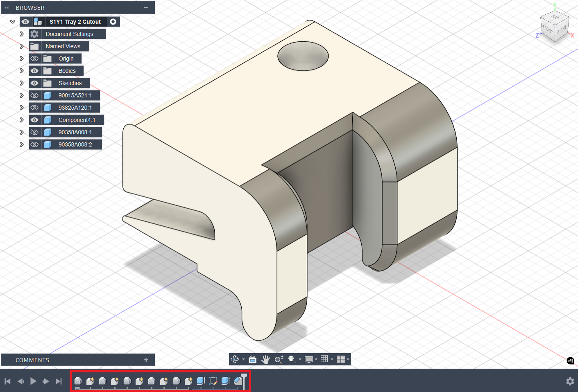Collapse the S1Y1 Tray 2 Cutout root node
Viewport: 578px width, 392px height.
pos(13,22)
